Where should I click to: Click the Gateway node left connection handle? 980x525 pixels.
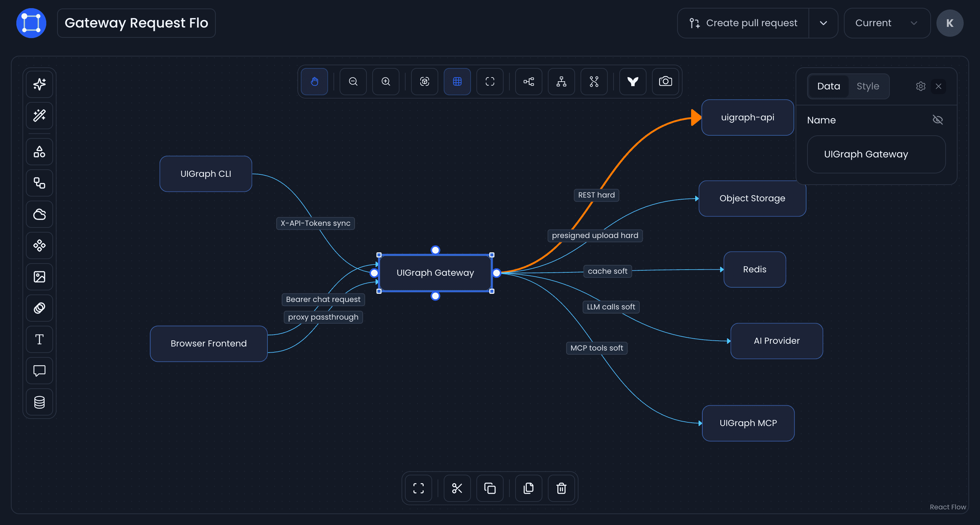(x=374, y=273)
